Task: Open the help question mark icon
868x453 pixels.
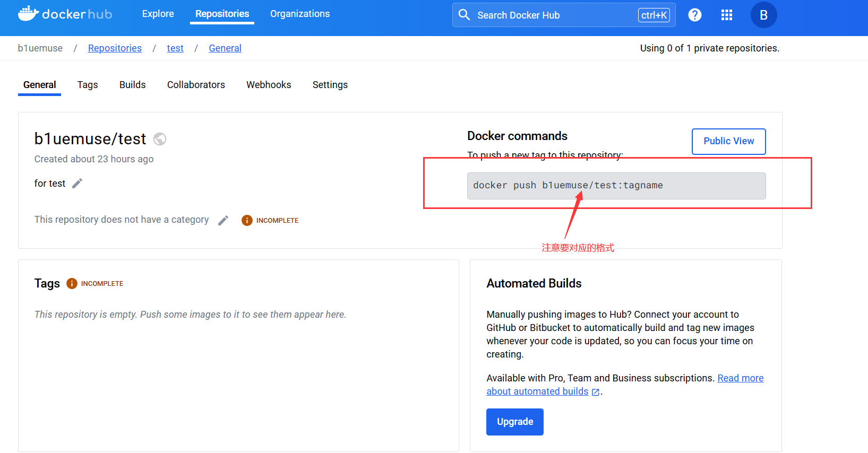Action: coord(694,15)
